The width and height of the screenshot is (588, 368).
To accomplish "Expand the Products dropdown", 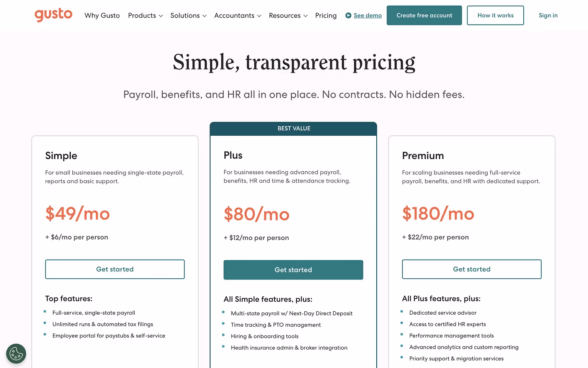I will [145, 15].
